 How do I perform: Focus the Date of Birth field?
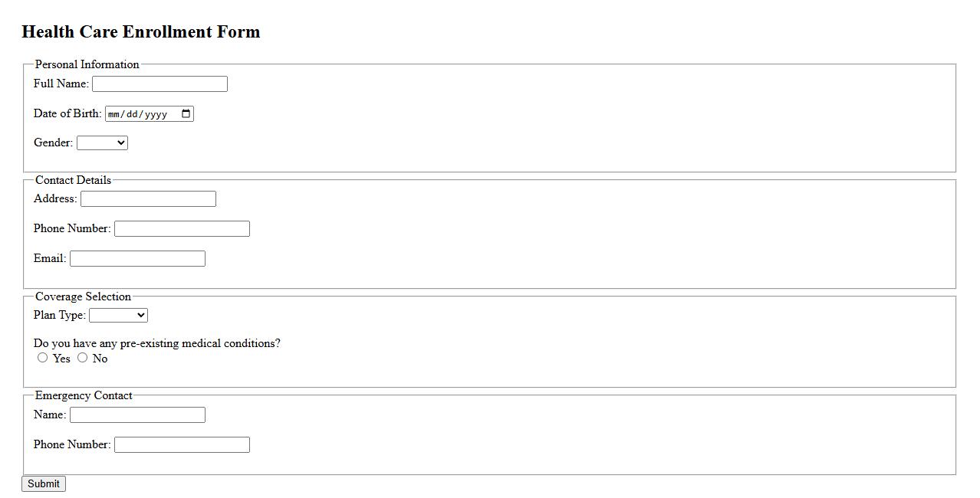coord(138,114)
